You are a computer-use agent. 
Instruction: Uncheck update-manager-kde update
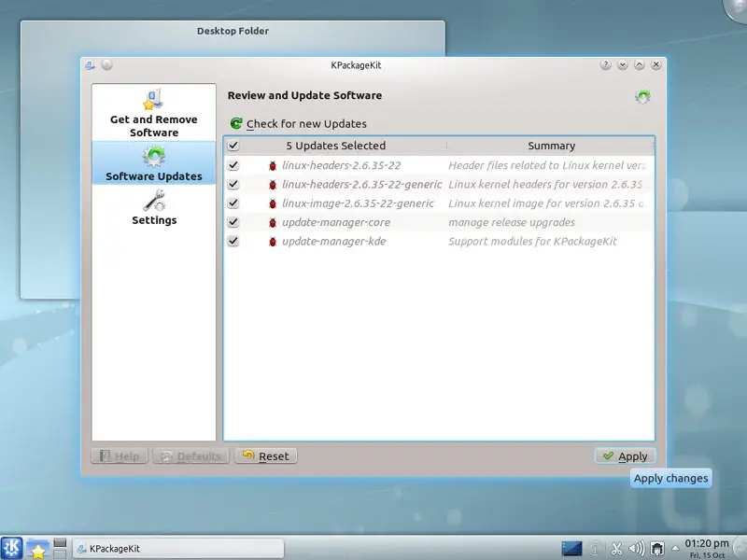pos(233,241)
